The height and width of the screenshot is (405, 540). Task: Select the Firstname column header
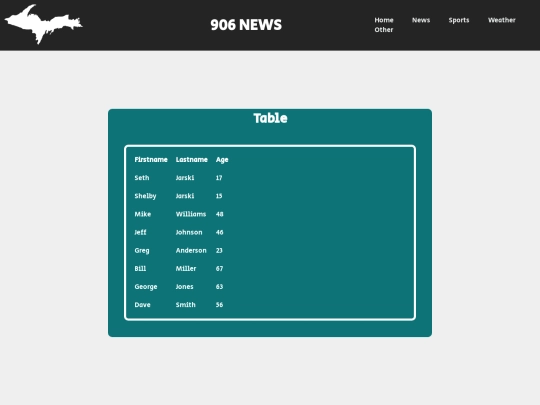[151, 159]
